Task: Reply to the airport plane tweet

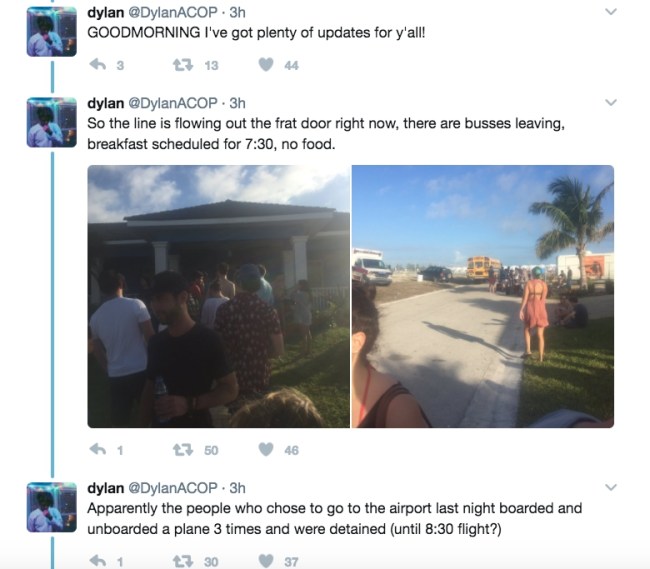Action: click(x=98, y=561)
